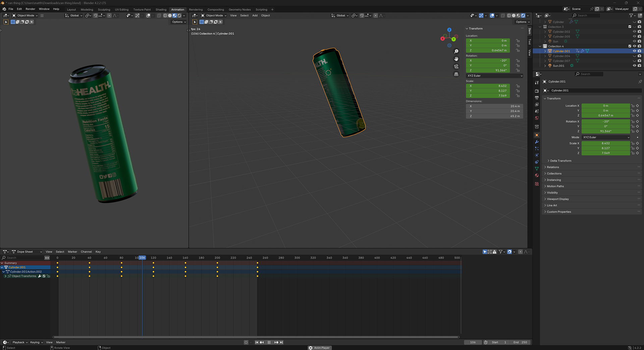The image size is (644, 350).
Task: Expand the Object Transforms channel group
Action: tap(5, 276)
